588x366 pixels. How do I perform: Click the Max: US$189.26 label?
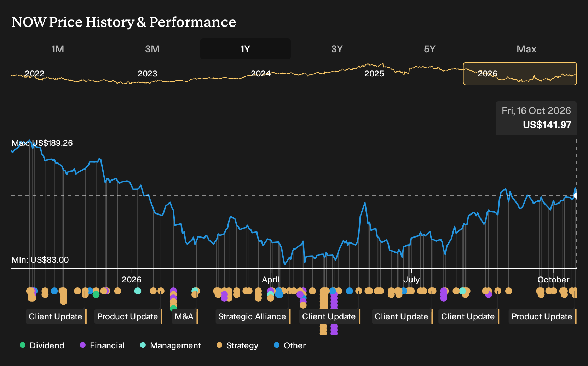tap(42, 143)
